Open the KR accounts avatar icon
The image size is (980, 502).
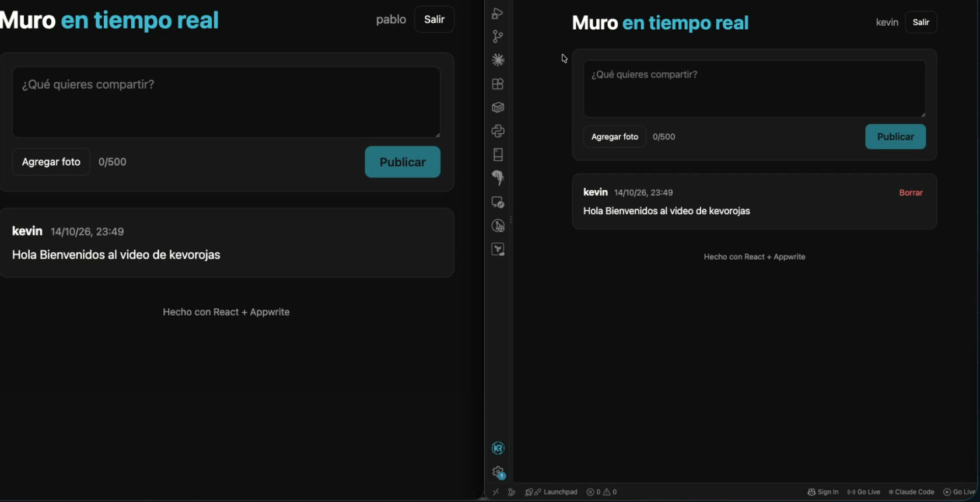click(498, 448)
